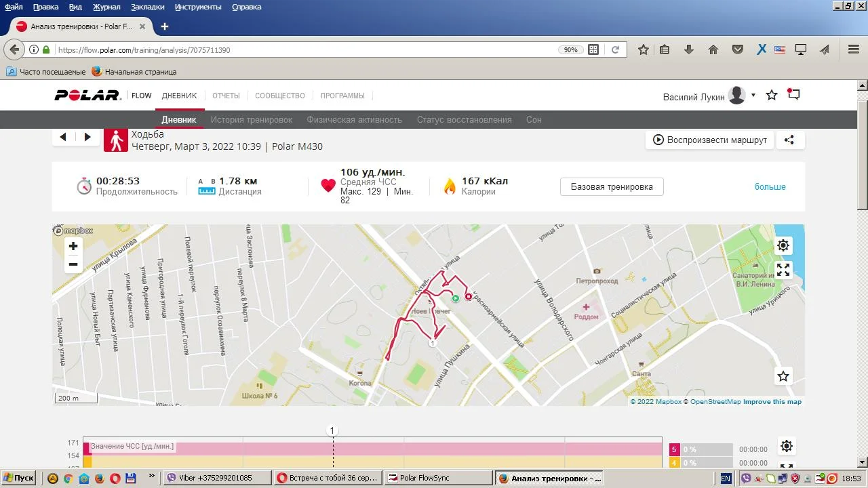
Task: Open the QR code icon in address bar
Action: (x=593, y=49)
